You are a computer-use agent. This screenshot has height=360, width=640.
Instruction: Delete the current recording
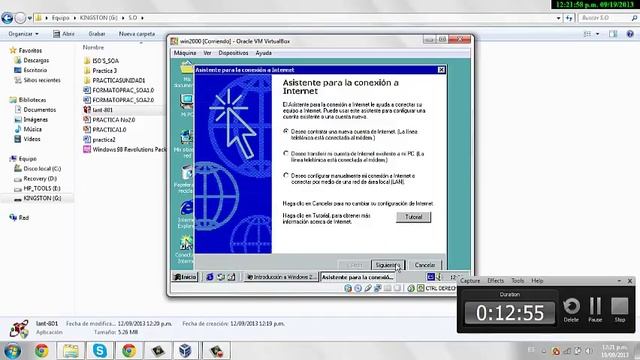coord(571,310)
